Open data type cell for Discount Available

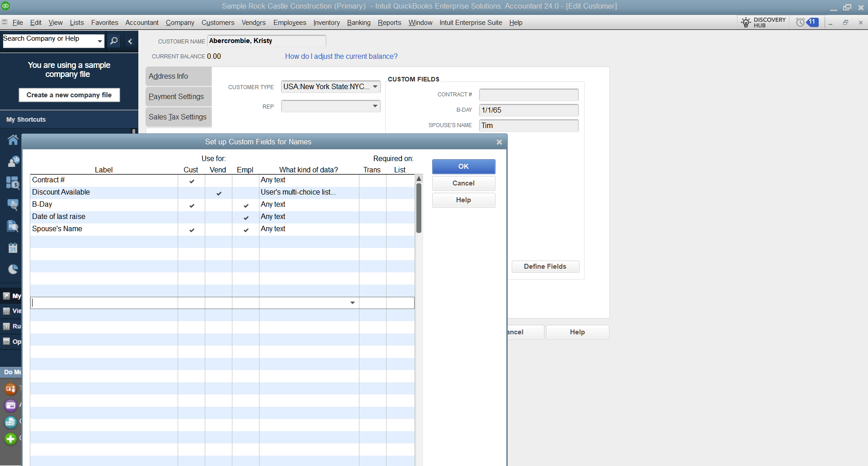pos(309,193)
